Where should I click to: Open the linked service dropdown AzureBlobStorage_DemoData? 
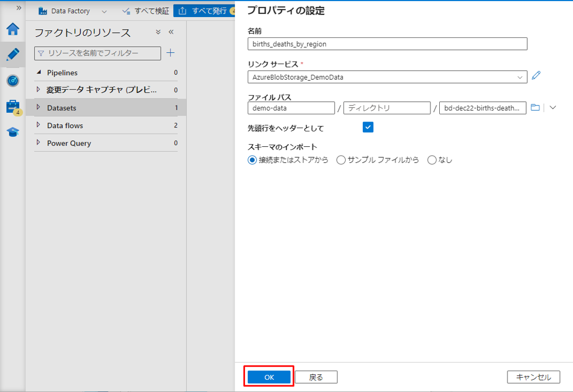tap(387, 77)
